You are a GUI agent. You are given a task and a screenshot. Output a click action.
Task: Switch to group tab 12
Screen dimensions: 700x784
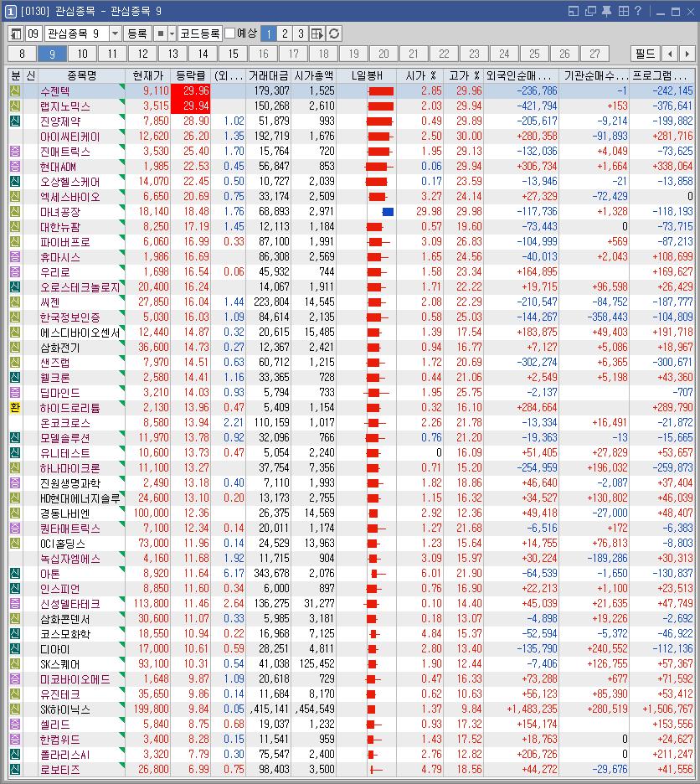click(143, 54)
